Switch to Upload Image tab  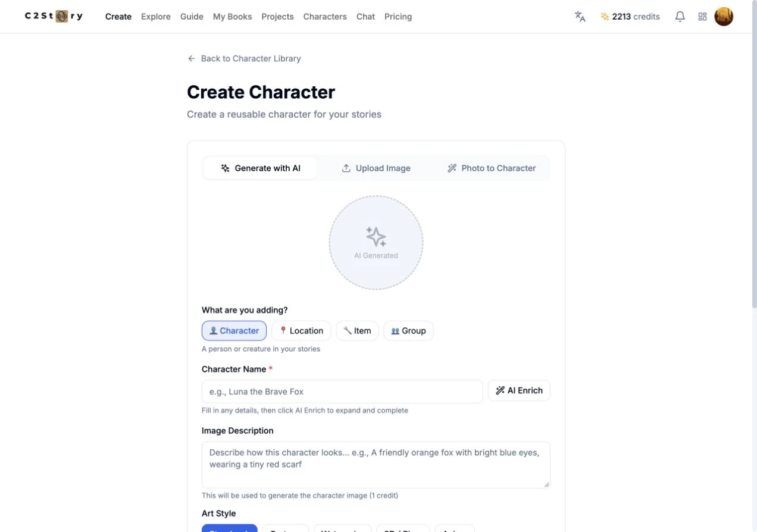point(376,168)
